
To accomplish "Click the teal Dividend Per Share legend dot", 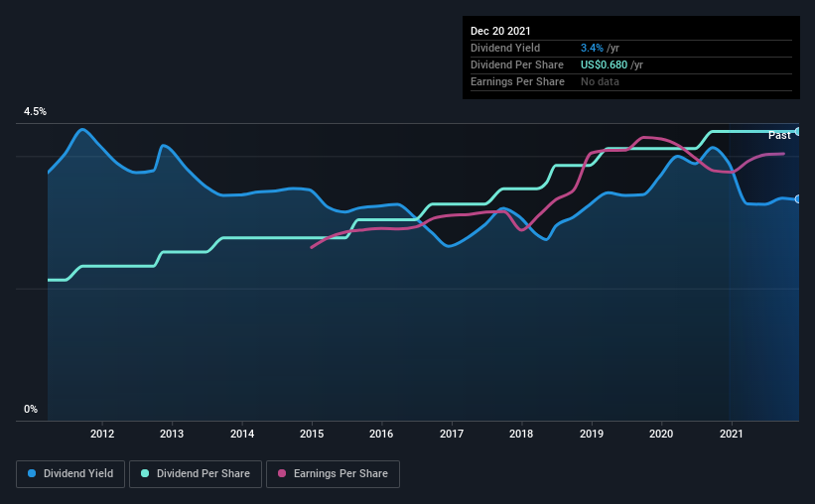I will [x=145, y=473].
